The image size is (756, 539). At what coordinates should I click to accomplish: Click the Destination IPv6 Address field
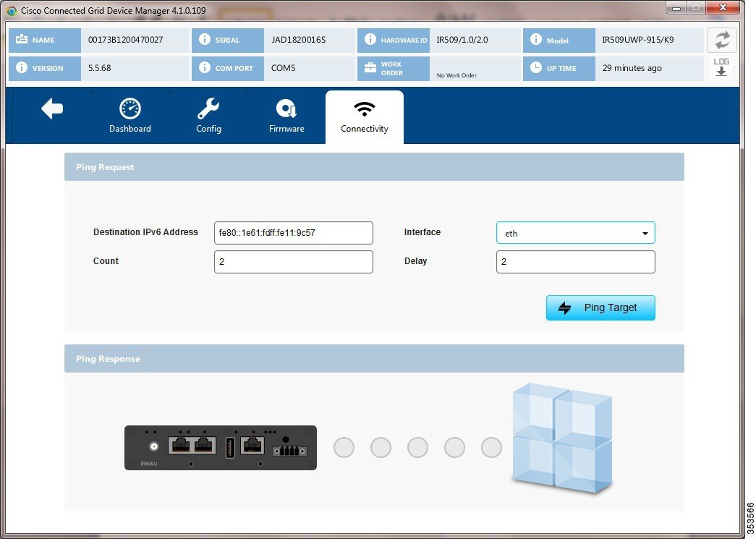pos(294,233)
